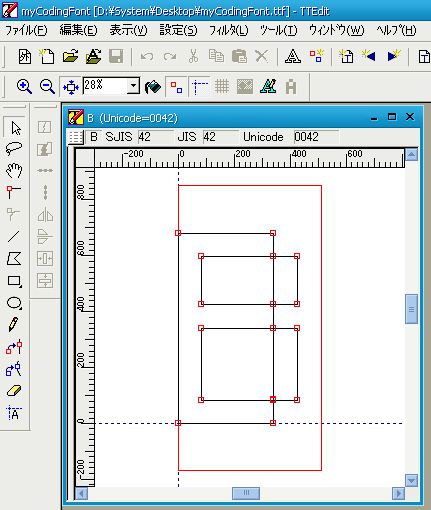Toggle control points display button
Image resolution: width=431 pixels, height=510 pixels.
(x=176, y=87)
